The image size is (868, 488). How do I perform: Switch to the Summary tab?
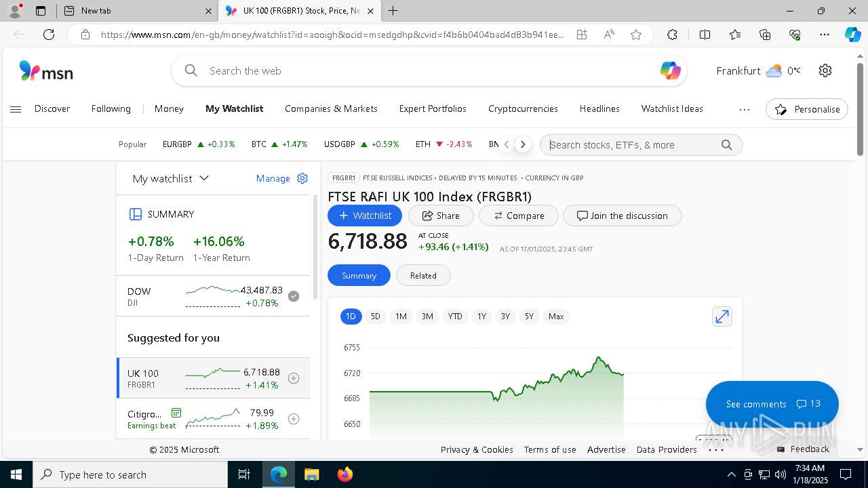pos(359,275)
